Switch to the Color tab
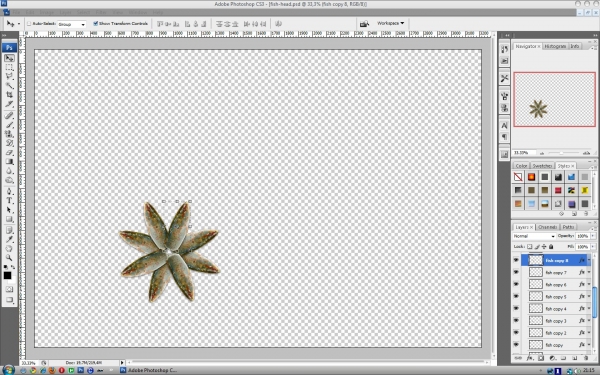 521,166
